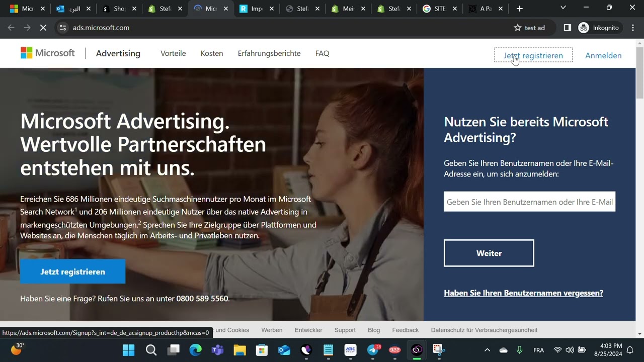Click the Support footer link
The image size is (644, 362).
(x=345, y=330)
